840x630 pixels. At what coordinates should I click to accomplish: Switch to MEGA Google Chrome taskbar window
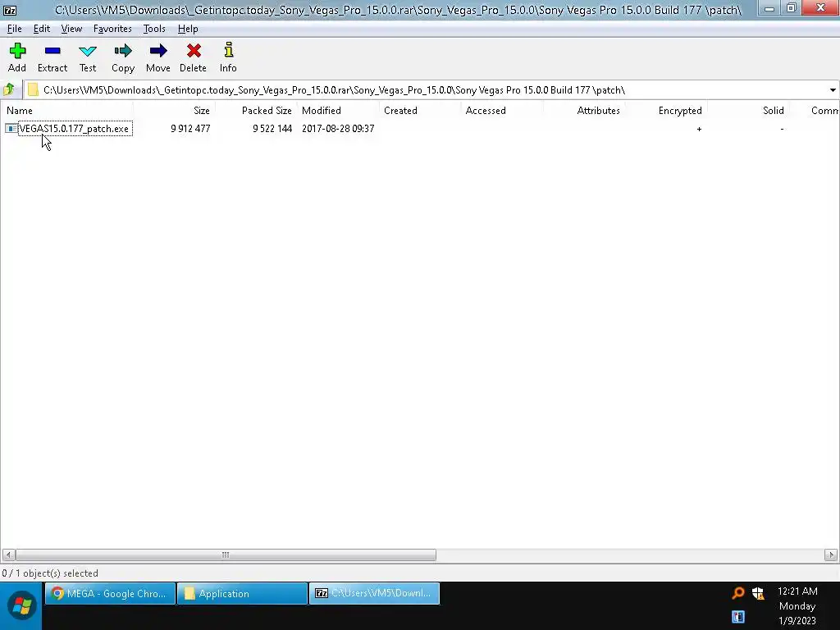tap(111, 594)
